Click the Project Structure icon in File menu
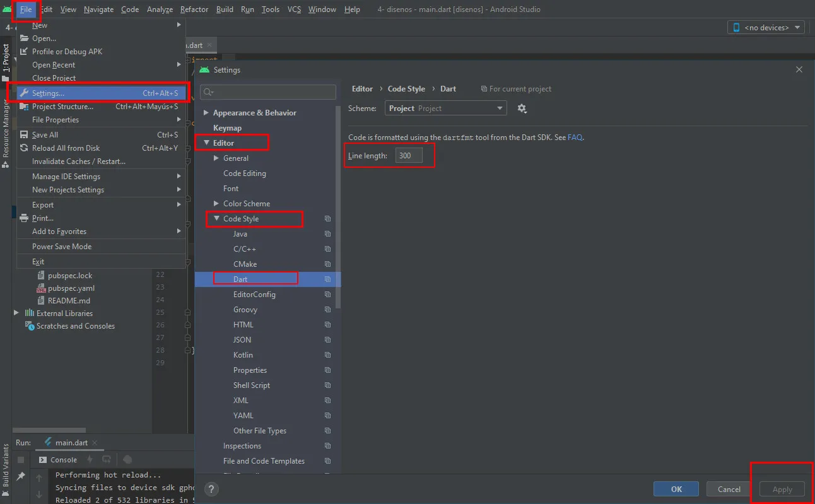 pyautogui.click(x=25, y=107)
